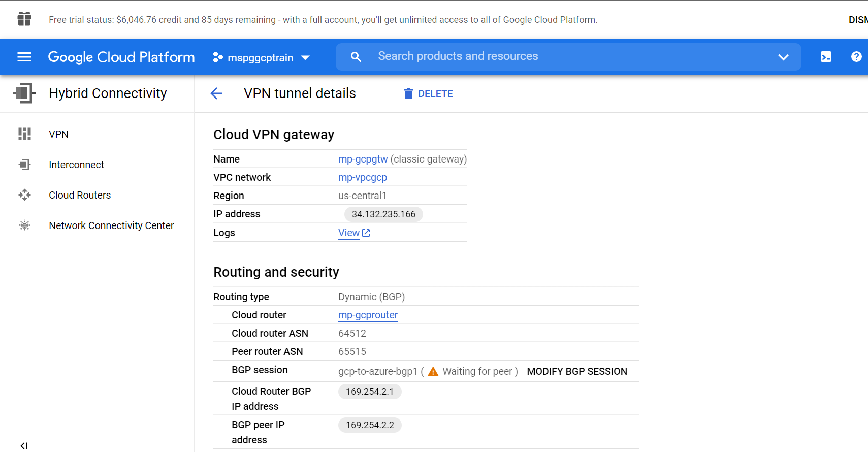Screen dimensions: 868x452
Task: Expand the search options chevron
Action: [x=784, y=57]
